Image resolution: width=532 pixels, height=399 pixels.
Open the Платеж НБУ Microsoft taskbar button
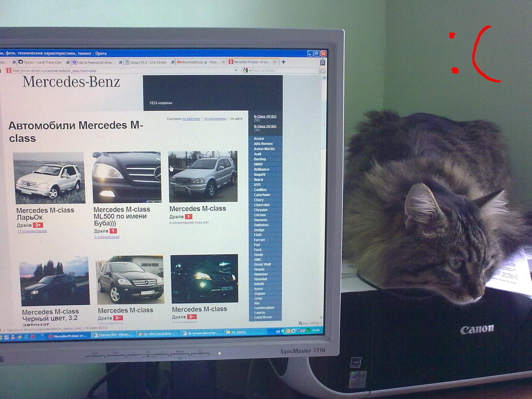(x=112, y=335)
